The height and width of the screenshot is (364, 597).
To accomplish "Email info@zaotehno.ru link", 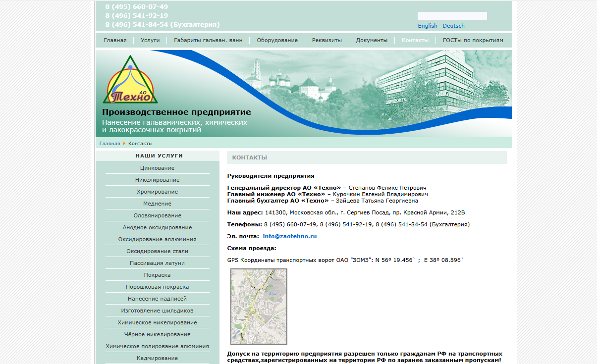I will (289, 237).
